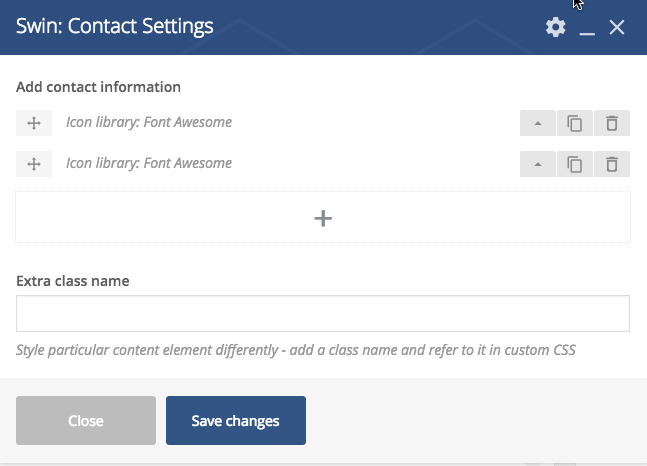Screen dimensions: 647x466
Task: Select the first 'Icon library: Font Awesome' row title
Action: point(149,122)
